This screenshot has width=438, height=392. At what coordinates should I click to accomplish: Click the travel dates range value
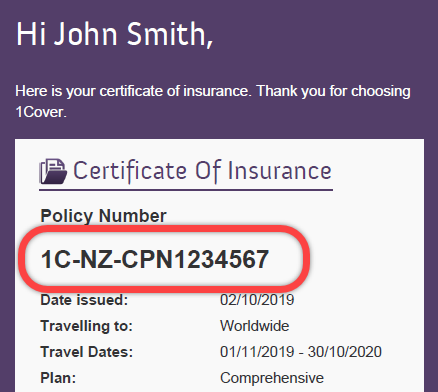tap(301, 352)
